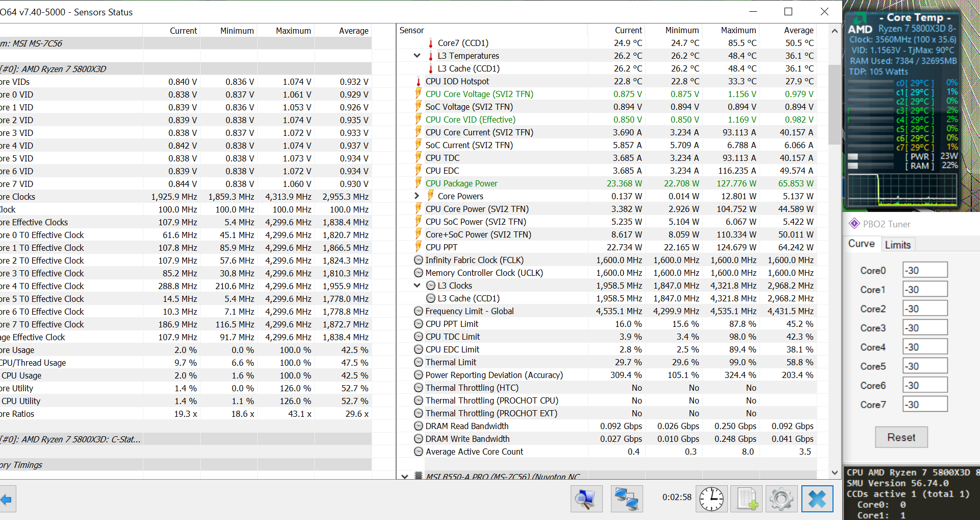Close sensors with the blue X icon
Image resolution: width=980 pixels, height=520 pixels.
point(817,499)
